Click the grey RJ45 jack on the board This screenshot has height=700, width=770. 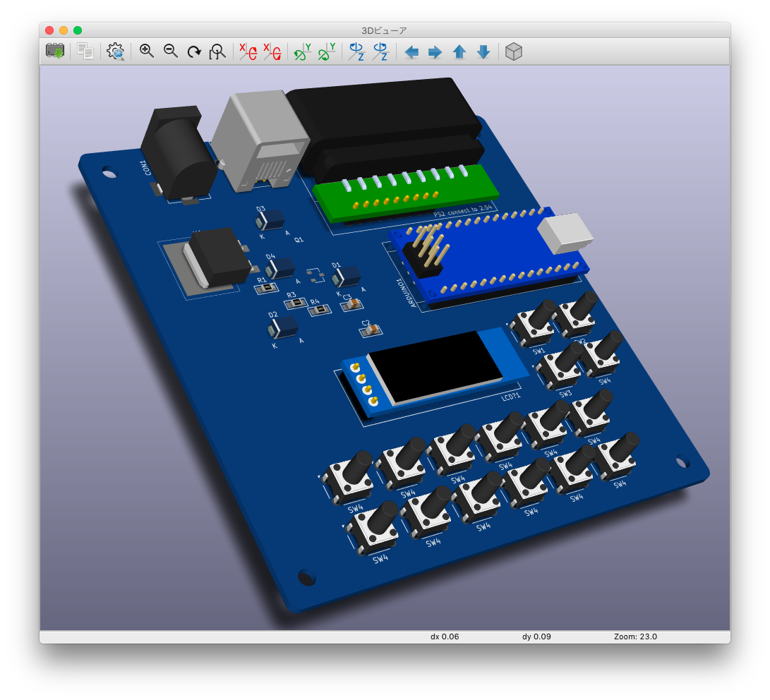[x=260, y=140]
